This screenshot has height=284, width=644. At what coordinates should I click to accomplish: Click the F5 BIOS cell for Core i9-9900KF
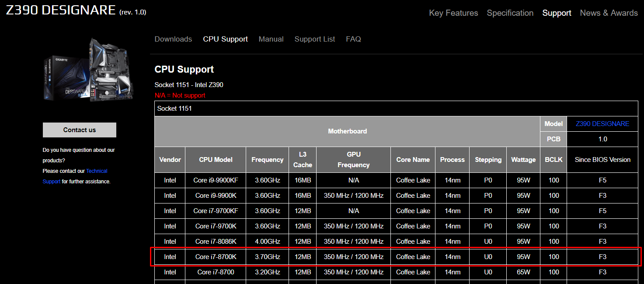pyautogui.click(x=602, y=180)
